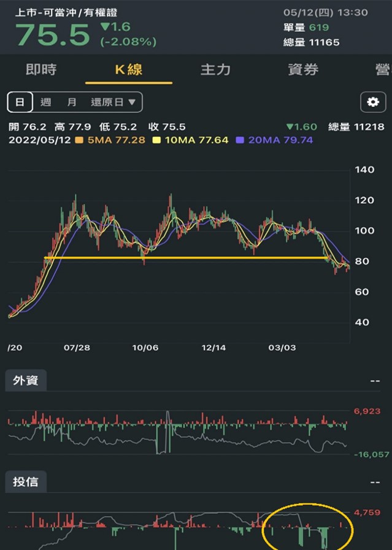Open the chart settings gear icon
392x550 pixels.
372,102
